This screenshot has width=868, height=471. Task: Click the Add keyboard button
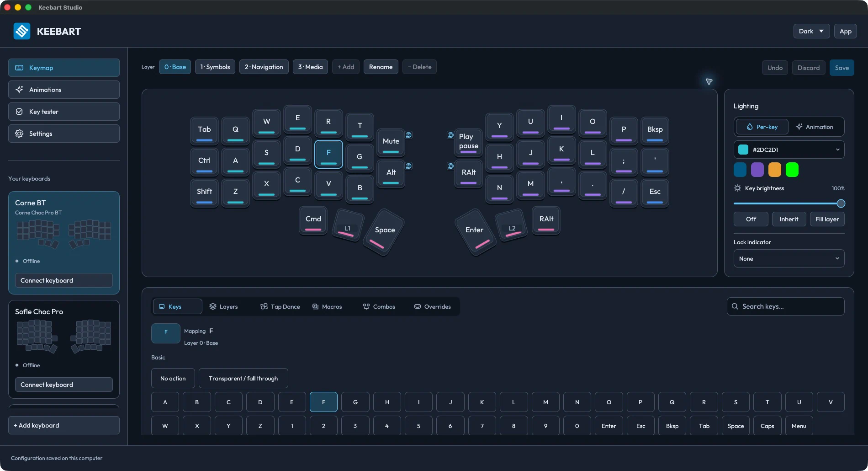(x=64, y=425)
